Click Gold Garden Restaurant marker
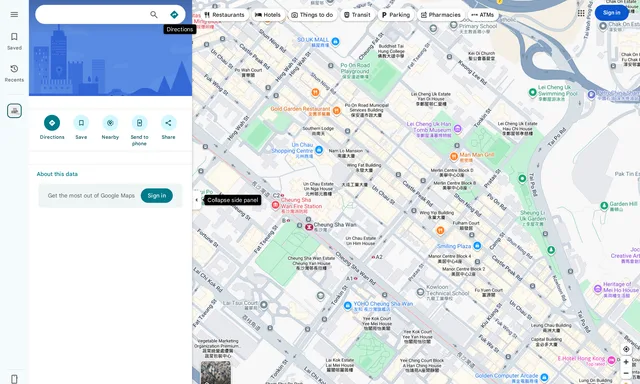Image resolution: width=640 pixels, height=384 pixels. click(336, 110)
